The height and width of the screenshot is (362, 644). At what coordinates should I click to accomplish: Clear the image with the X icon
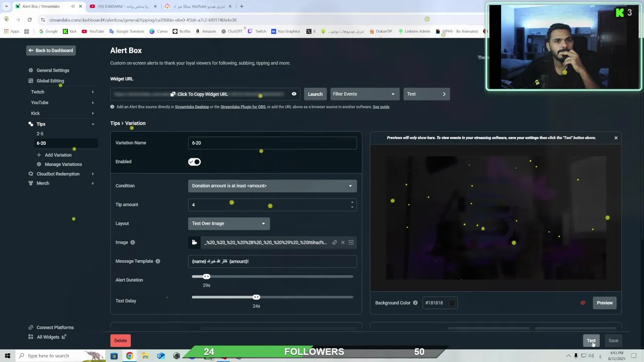pos(343,242)
